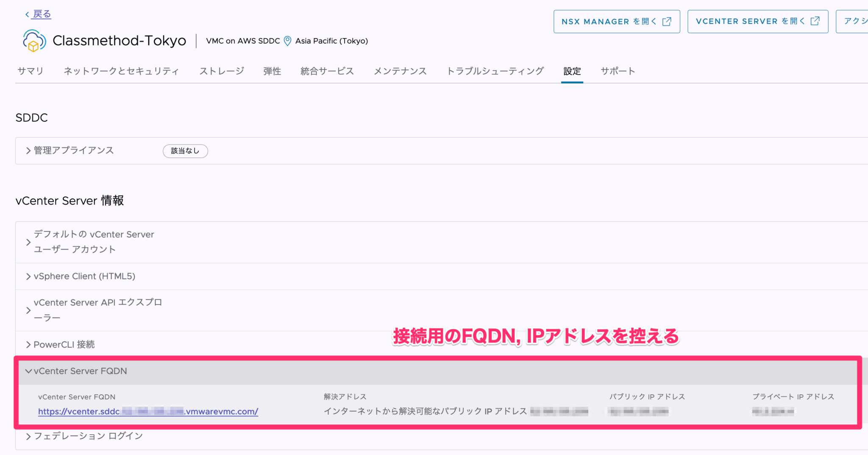
Task: Expand the 管理アプライアンス section
Action: point(27,151)
